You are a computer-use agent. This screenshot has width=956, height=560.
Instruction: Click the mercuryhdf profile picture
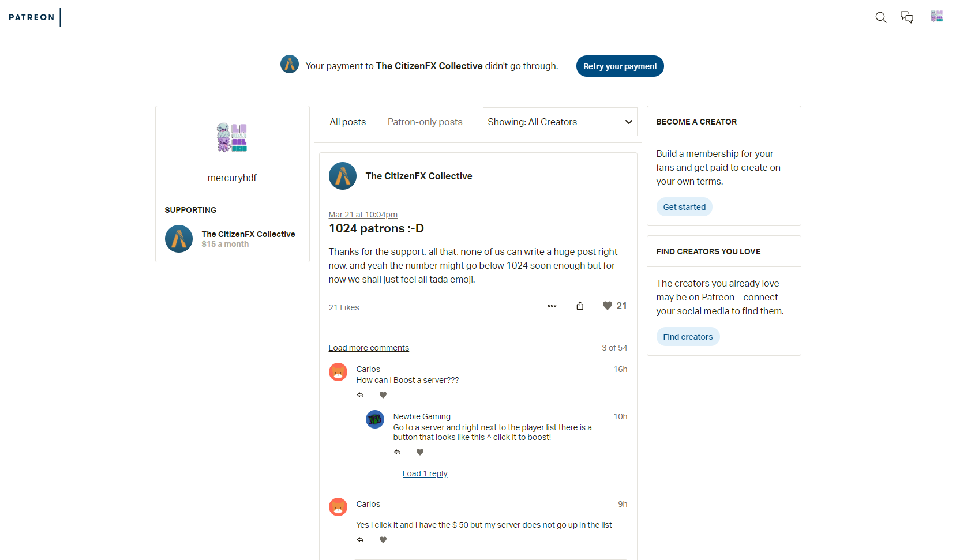(232, 137)
